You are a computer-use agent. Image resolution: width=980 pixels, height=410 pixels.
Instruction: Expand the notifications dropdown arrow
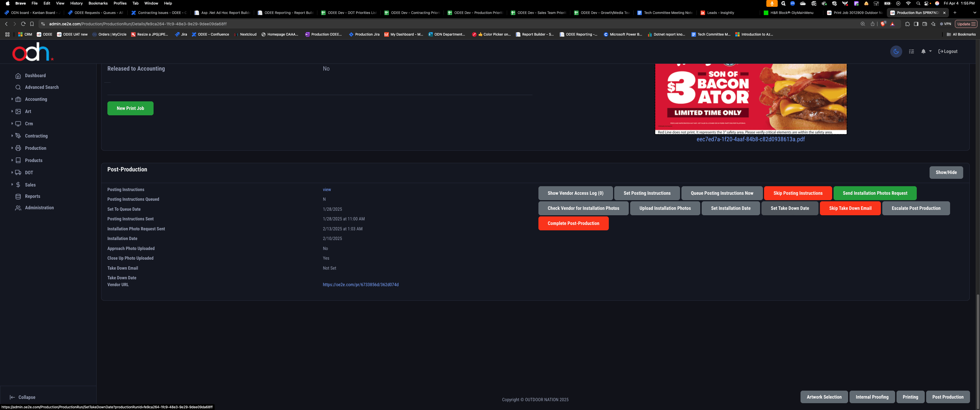click(x=930, y=51)
